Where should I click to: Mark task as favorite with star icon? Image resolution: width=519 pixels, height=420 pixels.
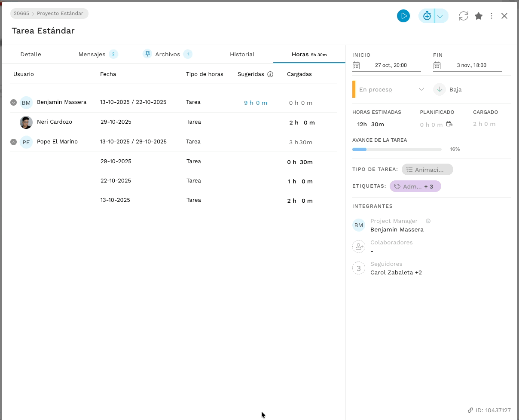pyautogui.click(x=479, y=16)
